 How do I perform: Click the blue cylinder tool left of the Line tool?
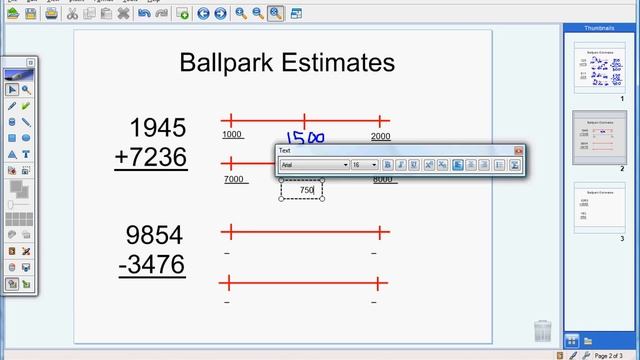point(12,122)
